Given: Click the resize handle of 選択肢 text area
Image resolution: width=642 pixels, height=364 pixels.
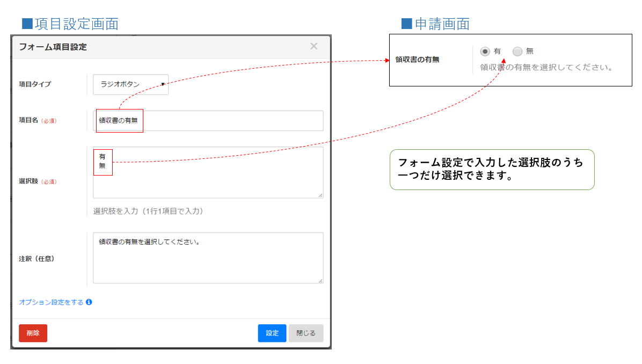Looking at the screenshot, I should click(x=320, y=195).
